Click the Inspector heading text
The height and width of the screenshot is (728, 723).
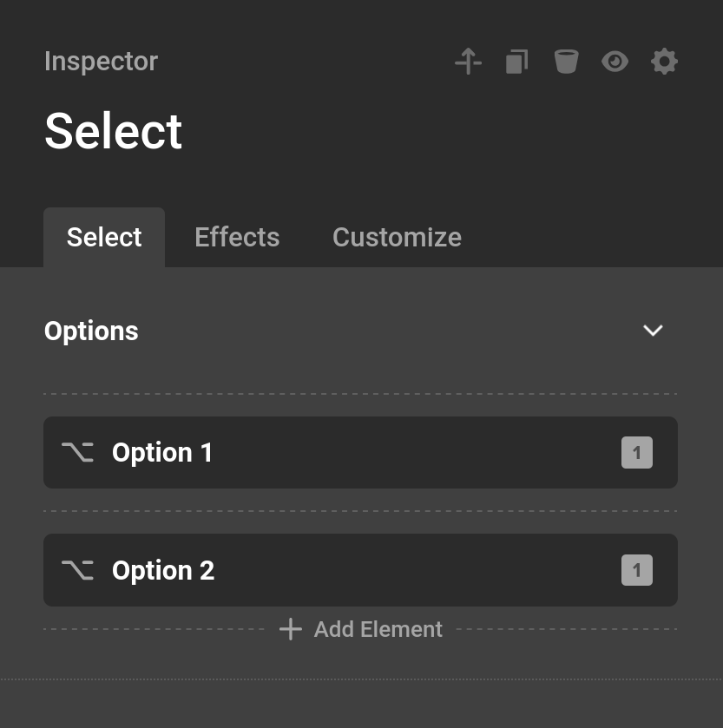101,61
